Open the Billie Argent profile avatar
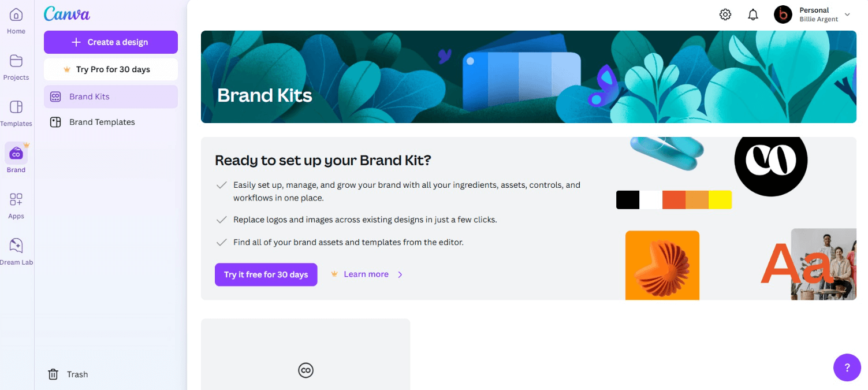 pyautogui.click(x=783, y=14)
